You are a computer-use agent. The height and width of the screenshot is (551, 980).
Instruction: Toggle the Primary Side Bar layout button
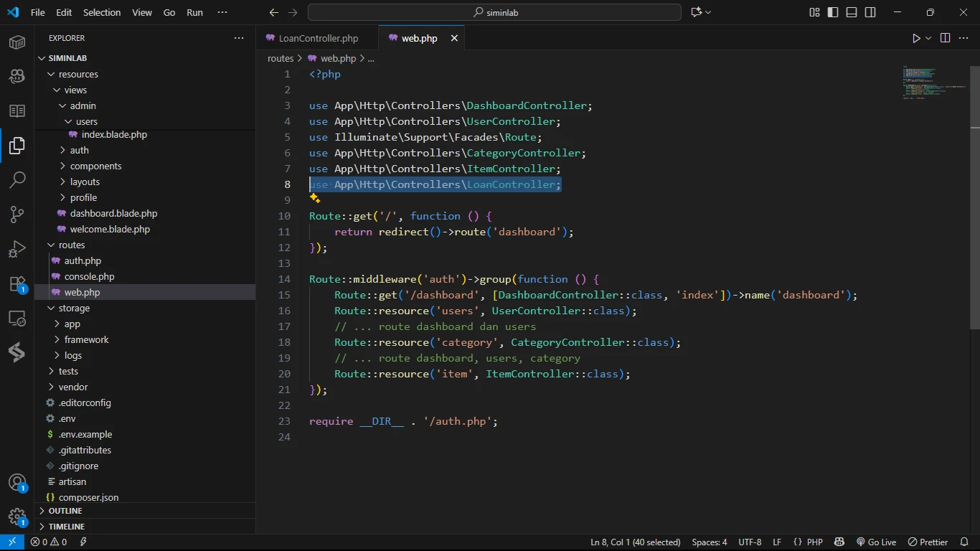click(x=833, y=12)
